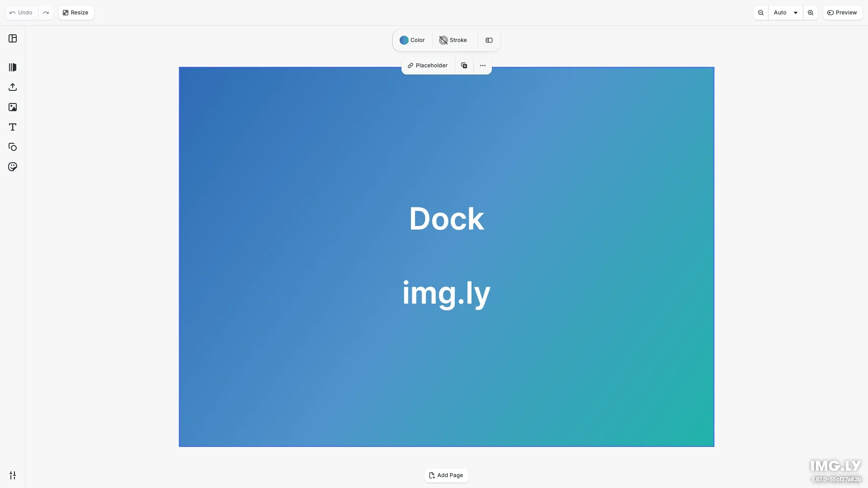Open the Resize menu
Viewport: 868px width, 488px height.
(x=75, y=12)
